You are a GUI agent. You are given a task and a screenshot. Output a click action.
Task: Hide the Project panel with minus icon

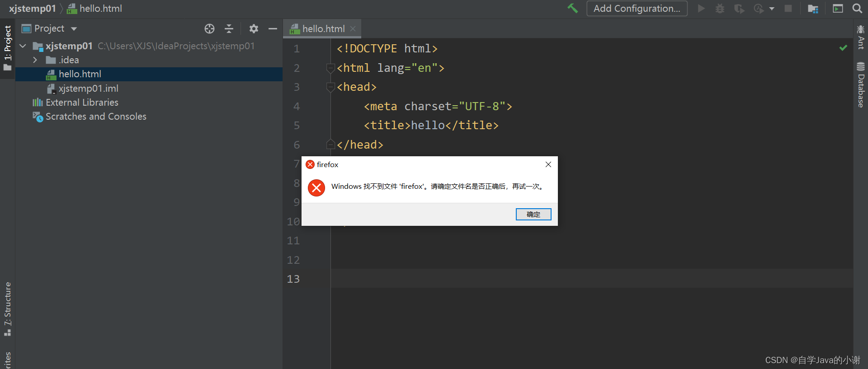point(273,29)
